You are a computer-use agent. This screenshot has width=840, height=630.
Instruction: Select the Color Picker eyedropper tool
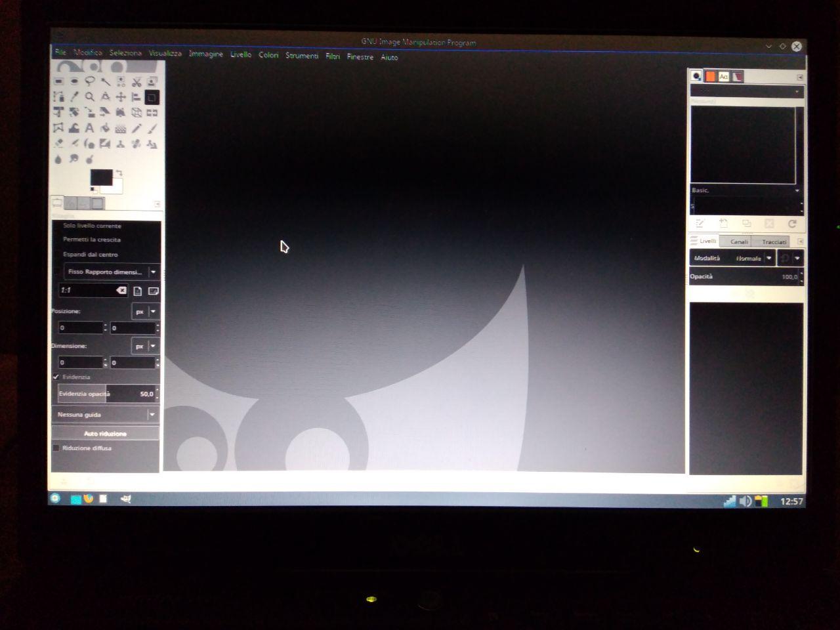74,97
